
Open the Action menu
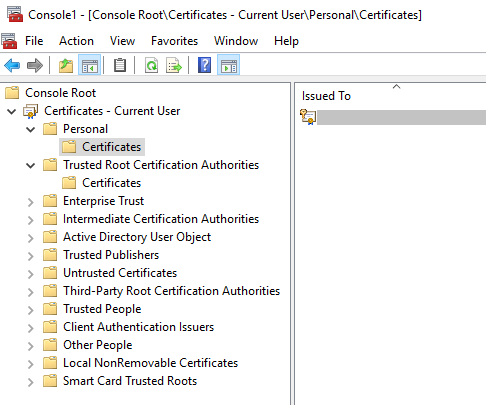76,41
